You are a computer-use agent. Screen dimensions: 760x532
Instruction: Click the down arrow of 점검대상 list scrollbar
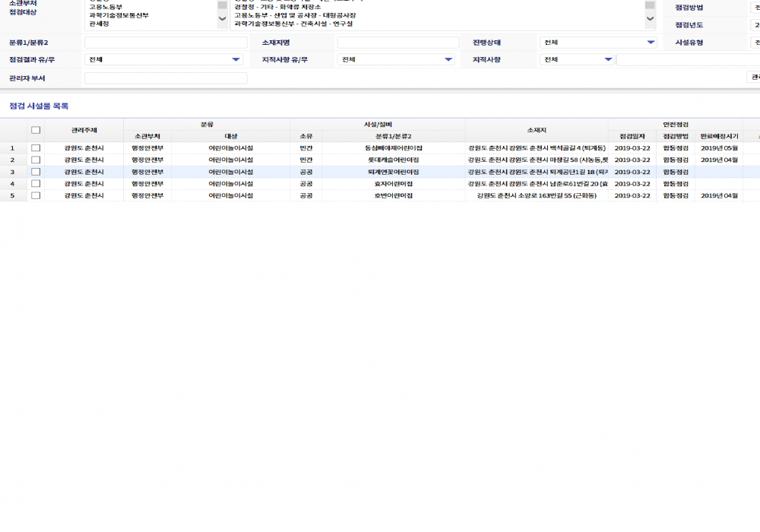pos(651,19)
